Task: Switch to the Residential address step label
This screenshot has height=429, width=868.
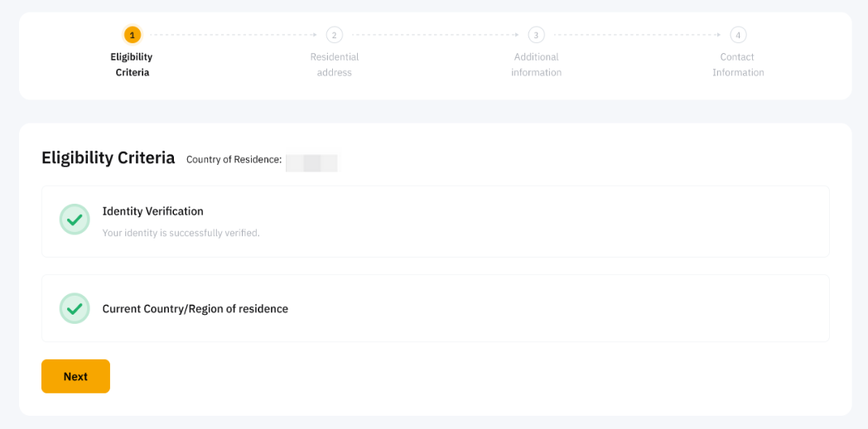Action: click(335, 65)
